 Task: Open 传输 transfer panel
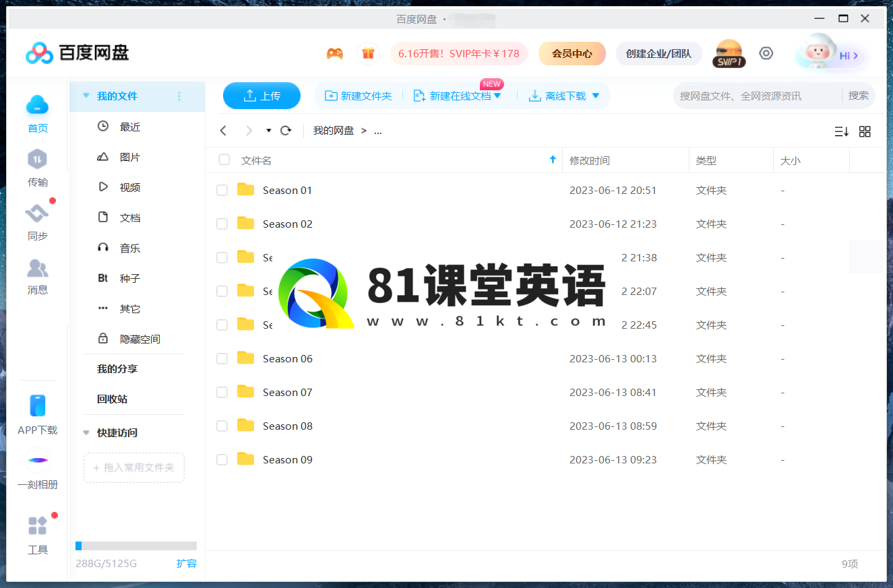(x=38, y=168)
